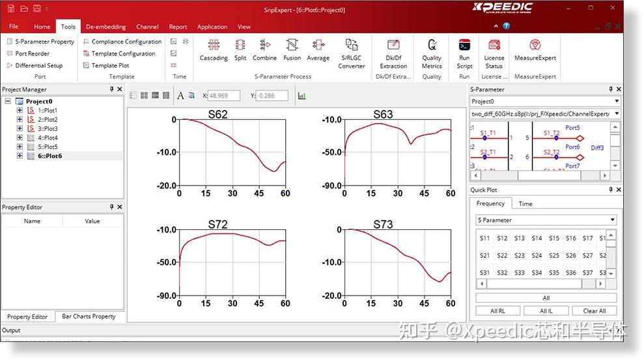Launch the Combine S-parameter tool

pyautogui.click(x=264, y=50)
